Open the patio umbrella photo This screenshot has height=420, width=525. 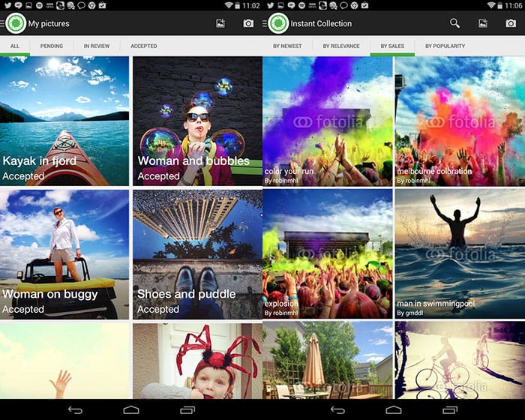coord(328,360)
